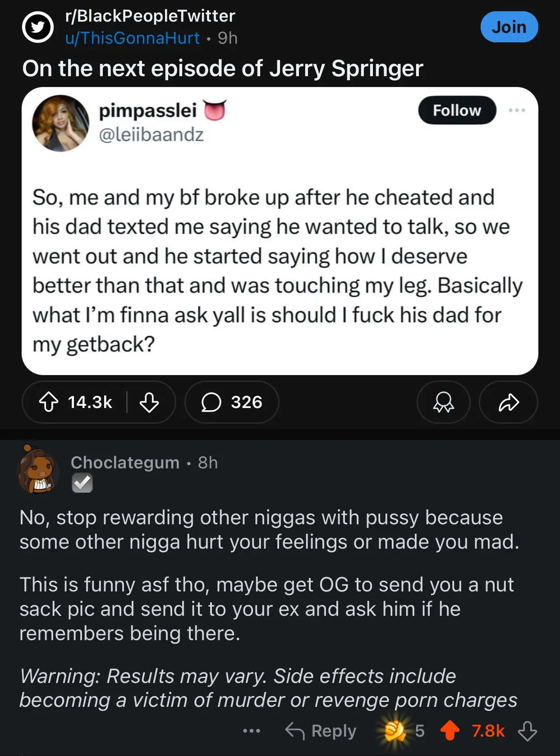Screen dimensions: 560x756
Task: Reply to Choclategum's comment
Action: [321, 731]
